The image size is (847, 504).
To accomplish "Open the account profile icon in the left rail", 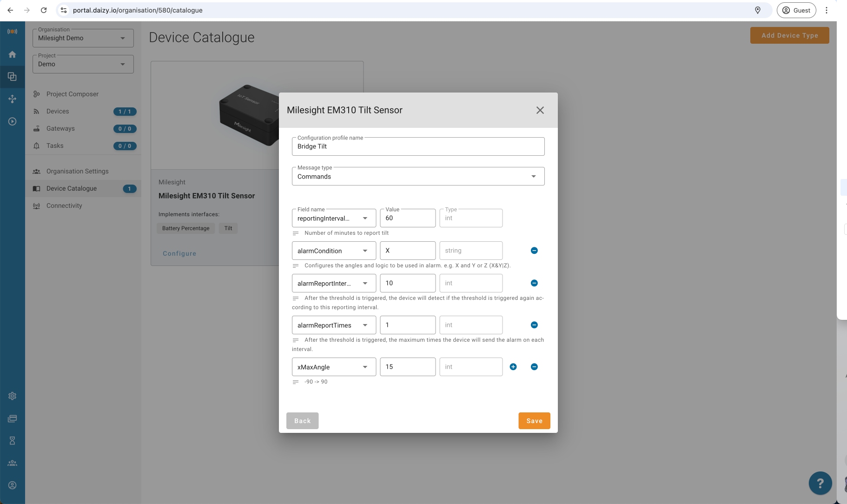I will point(13,485).
